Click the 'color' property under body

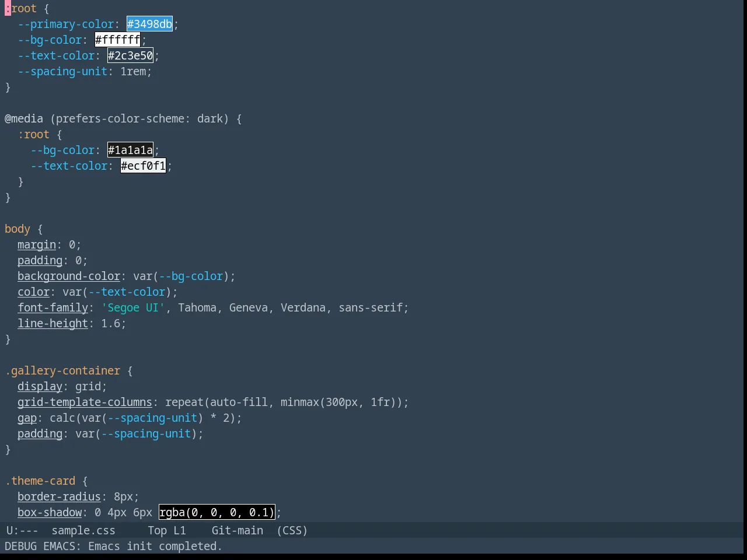click(33, 292)
